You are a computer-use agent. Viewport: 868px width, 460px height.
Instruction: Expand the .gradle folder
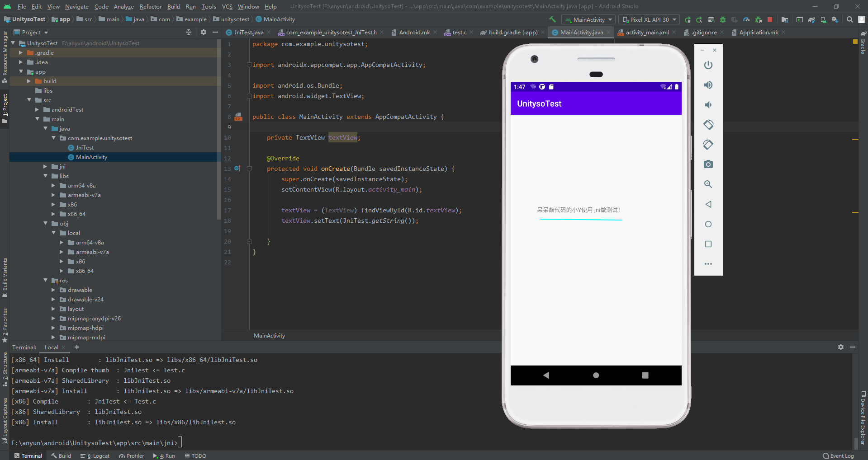tap(21, 53)
